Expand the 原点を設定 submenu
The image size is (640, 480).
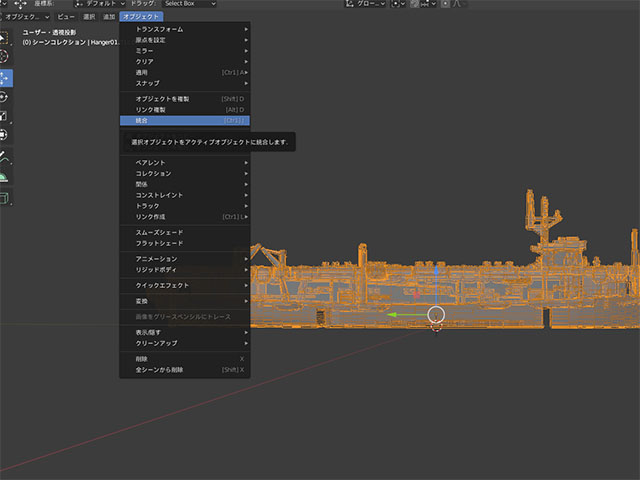click(x=184, y=40)
